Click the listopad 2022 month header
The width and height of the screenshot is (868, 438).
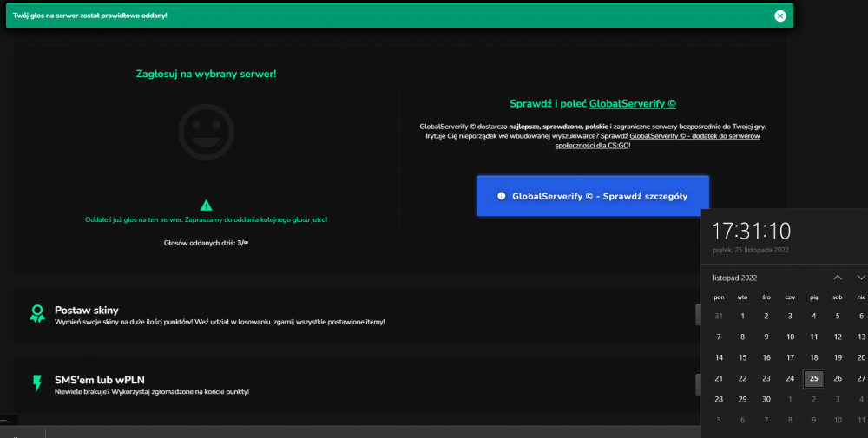(x=734, y=278)
